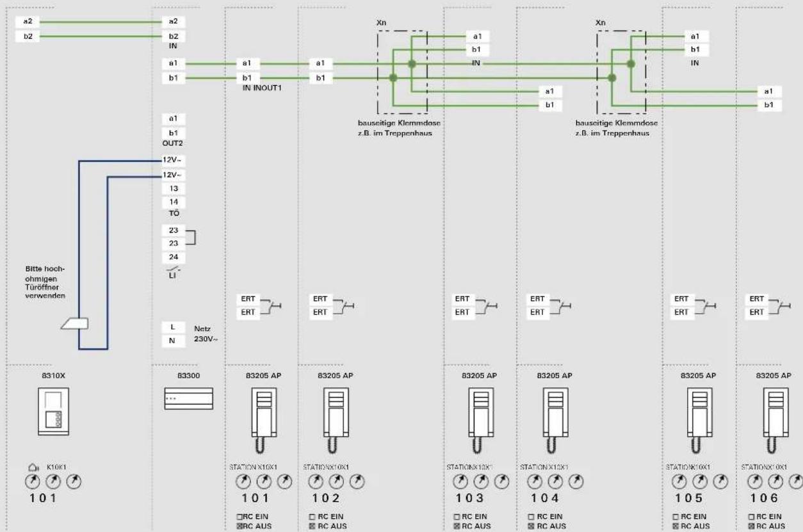Select the ERT pushbutton symbol for station 102
Image resolution: width=803 pixels, height=532 pixels.
click(344, 305)
